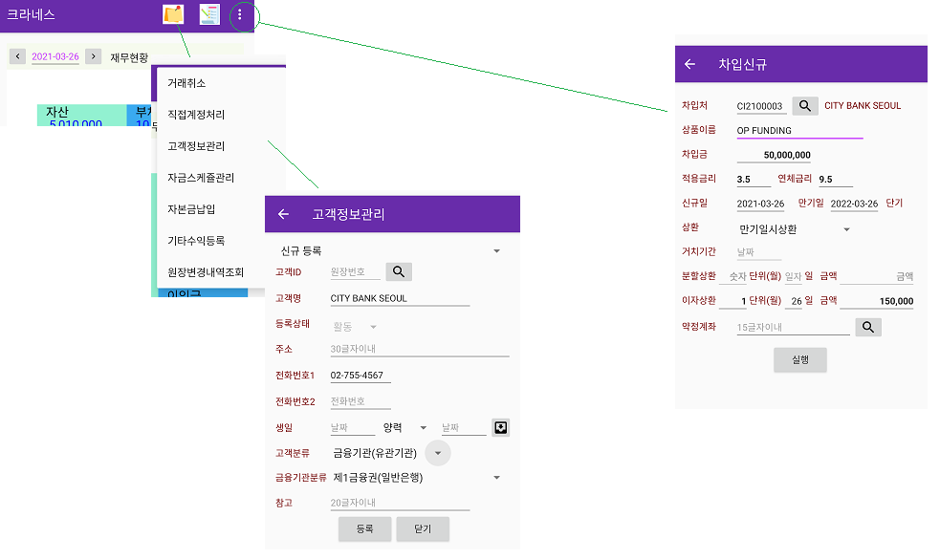Open the 고객분류 dropdown arrow
The width and height of the screenshot is (940, 560).
tap(437, 453)
